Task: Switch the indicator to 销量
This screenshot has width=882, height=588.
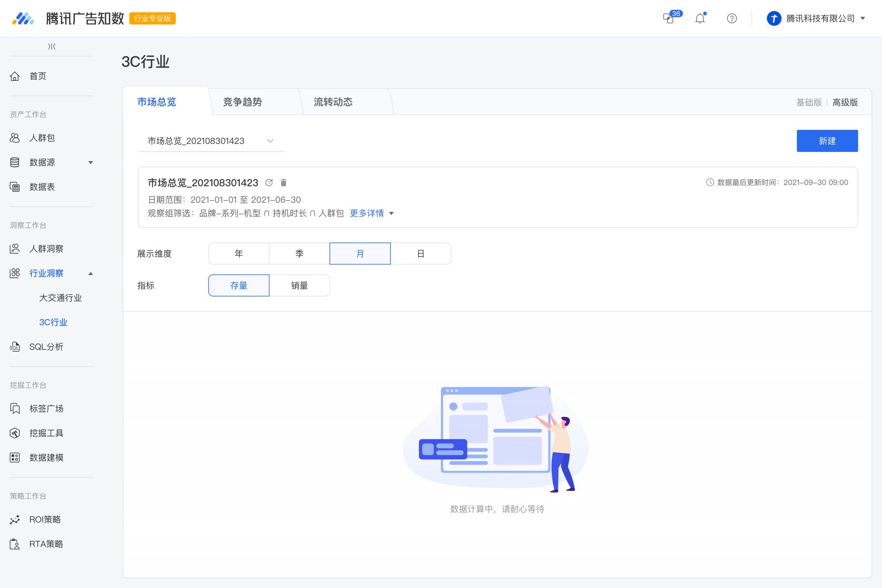Action: click(x=299, y=285)
